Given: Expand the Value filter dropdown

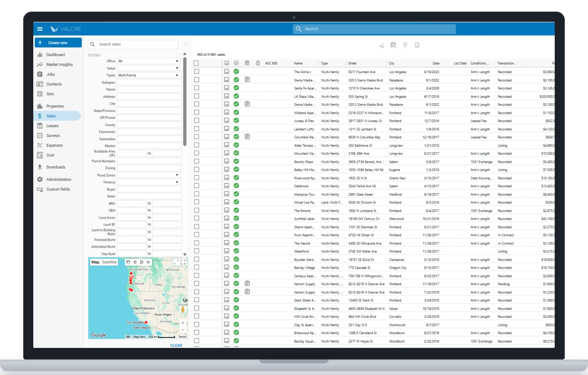Looking at the screenshot, I should 149,68.
